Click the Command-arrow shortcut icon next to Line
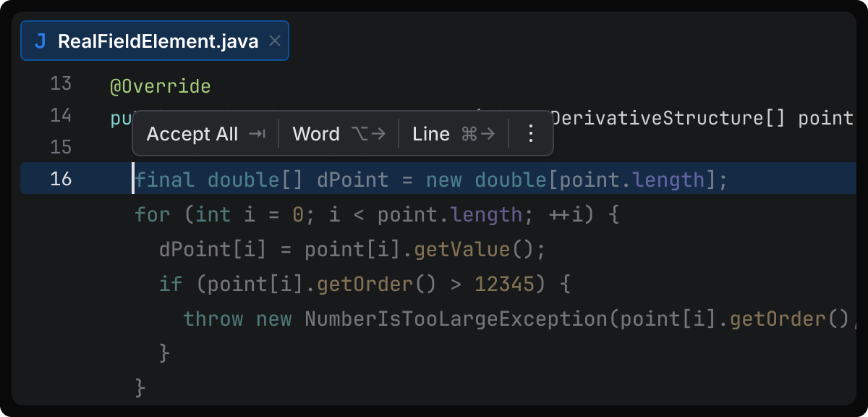The width and height of the screenshot is (868, 417). coord(478,134)
